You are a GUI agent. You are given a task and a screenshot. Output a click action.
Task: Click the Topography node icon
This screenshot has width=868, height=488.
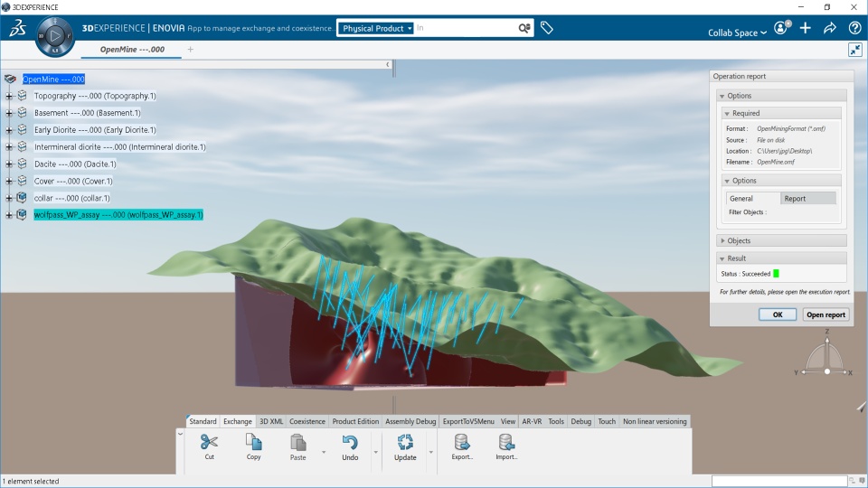[22, 96]
